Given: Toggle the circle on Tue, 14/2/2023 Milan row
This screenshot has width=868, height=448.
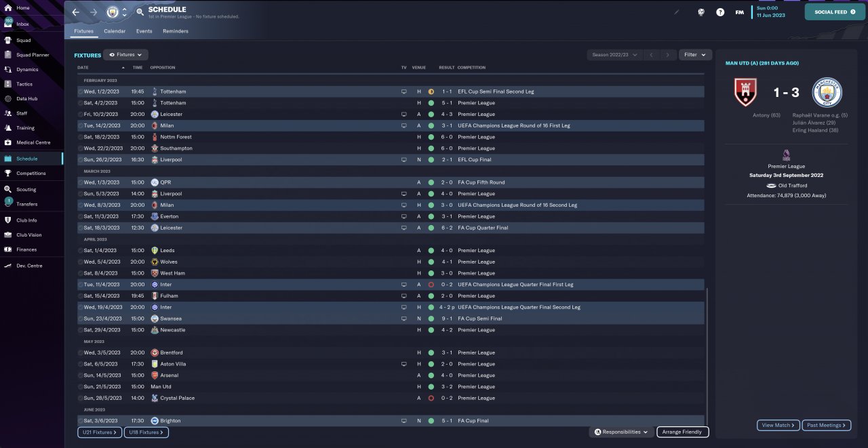Looking at the screenshot, I should coord(81,125).
